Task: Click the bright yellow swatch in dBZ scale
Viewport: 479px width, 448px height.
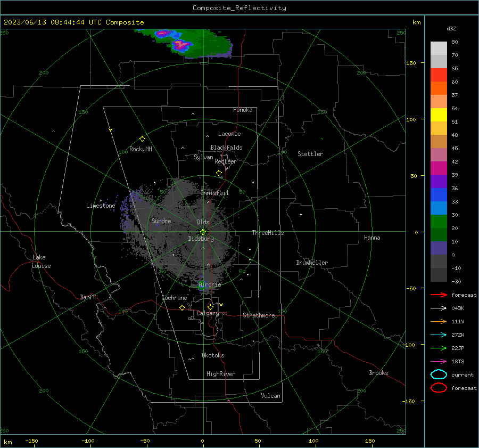Action: (439, 115)
